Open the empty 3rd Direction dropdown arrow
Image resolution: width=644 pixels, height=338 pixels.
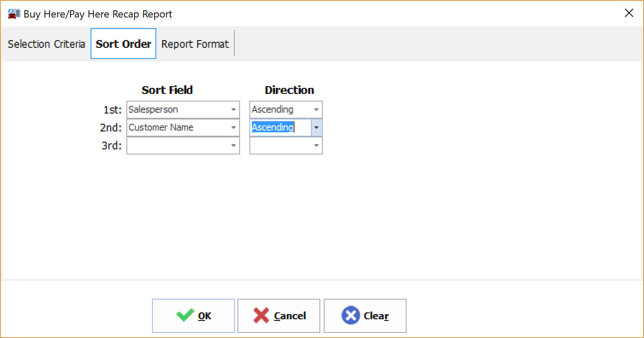pos(316,146)
